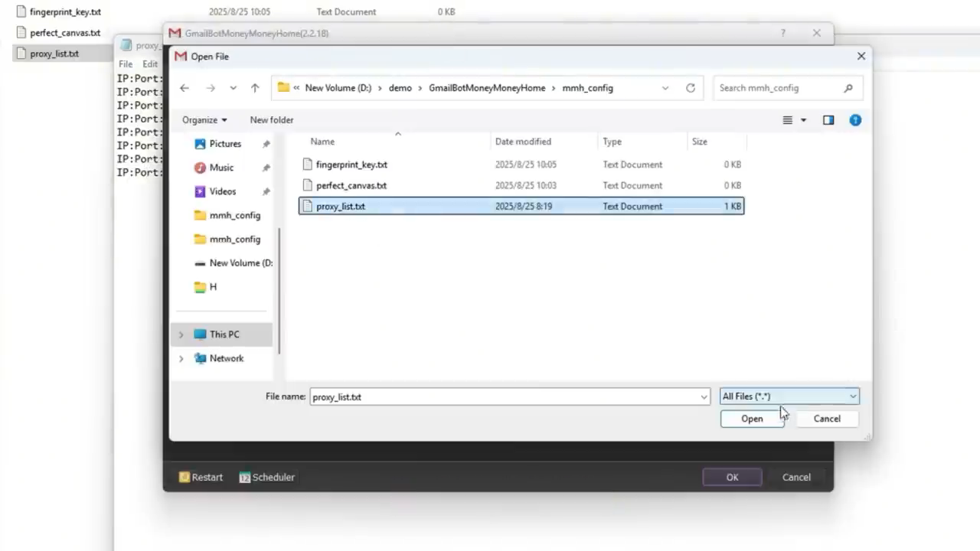980x551 pixels.
Task: Click the Pictures folder icon
Action: pos(200,144)
